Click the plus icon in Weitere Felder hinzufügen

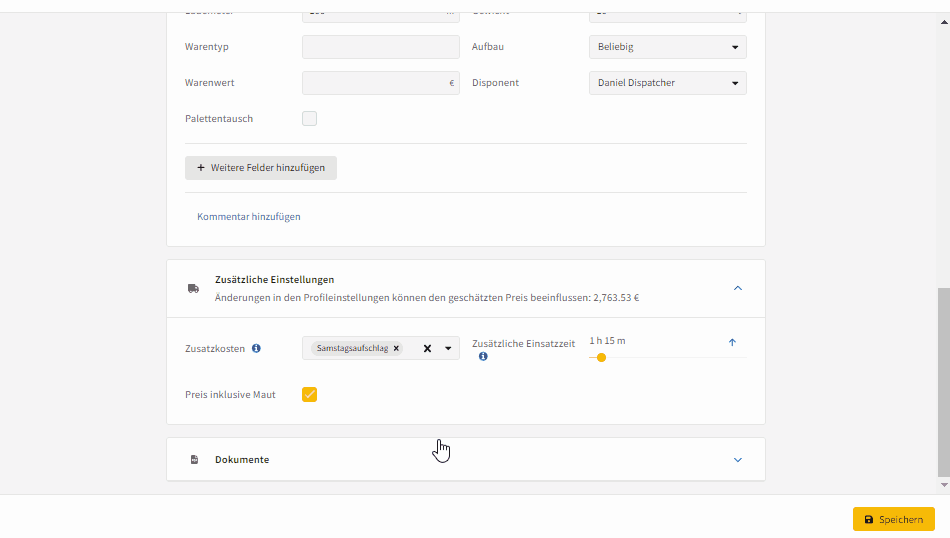pos(201,168)
